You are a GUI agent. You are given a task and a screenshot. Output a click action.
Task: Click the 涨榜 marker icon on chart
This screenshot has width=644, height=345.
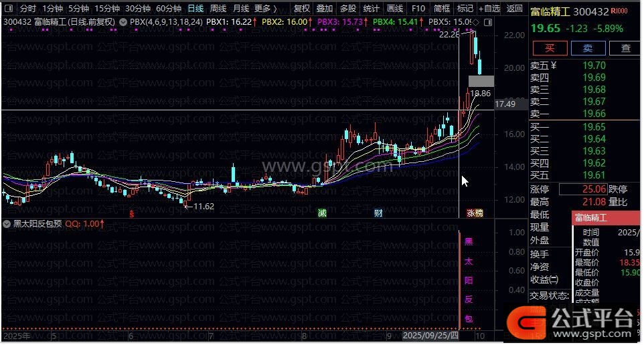475,213
